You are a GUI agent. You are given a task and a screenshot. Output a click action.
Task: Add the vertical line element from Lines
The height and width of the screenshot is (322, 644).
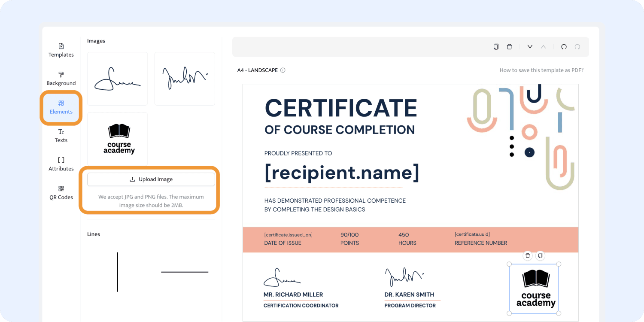click(x=118, y=272)
